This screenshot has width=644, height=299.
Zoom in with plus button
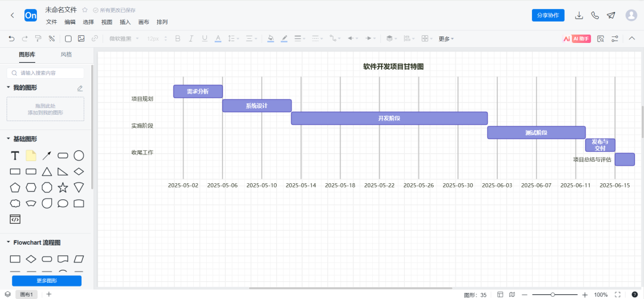585,295
